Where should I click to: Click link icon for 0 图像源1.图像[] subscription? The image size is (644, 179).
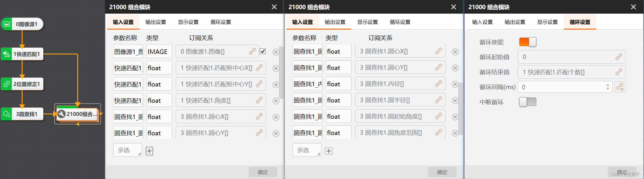pos(252,51)
